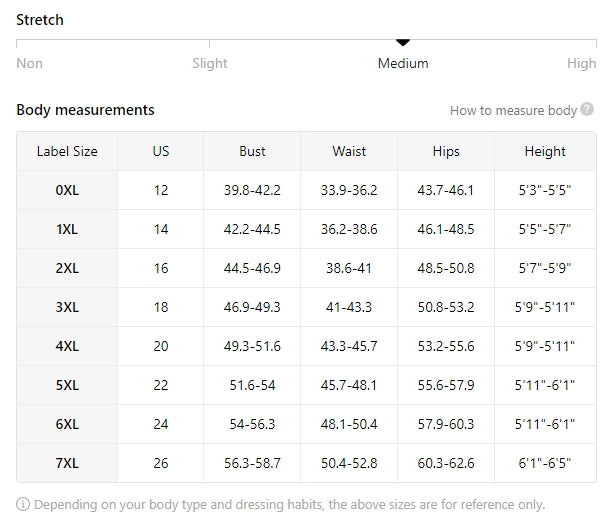Viewport: 612px width, 523px height.
Task: Click the Label Size column header
Action: click(67, 152)
